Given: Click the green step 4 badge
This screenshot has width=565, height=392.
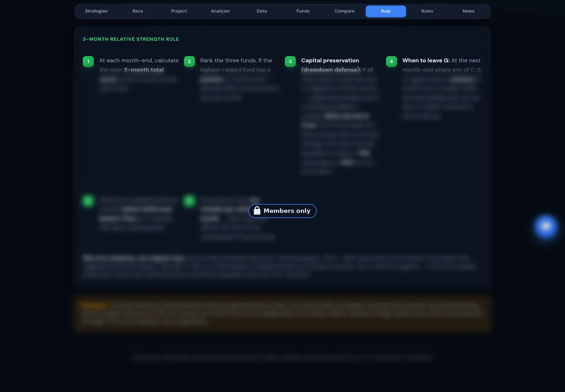Looking at the screenshot, I should click(391, 61).
